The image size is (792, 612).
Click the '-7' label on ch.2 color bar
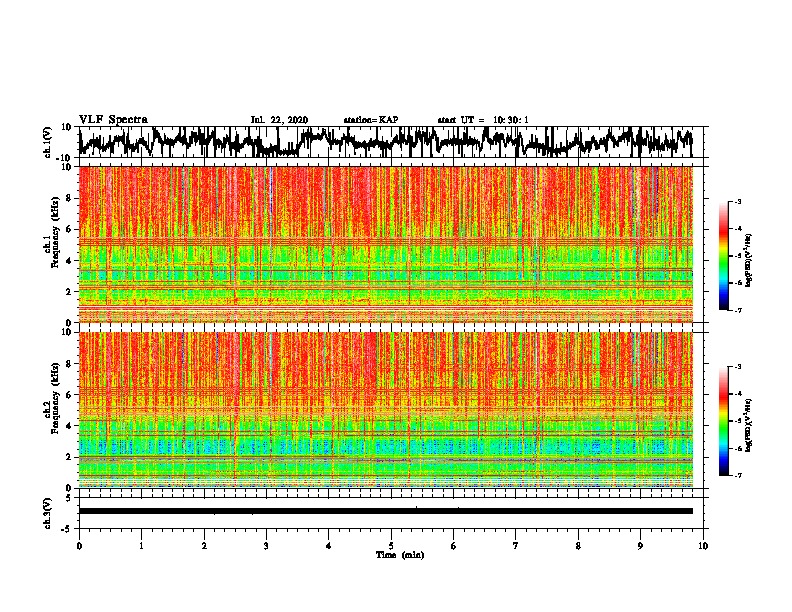737,475
